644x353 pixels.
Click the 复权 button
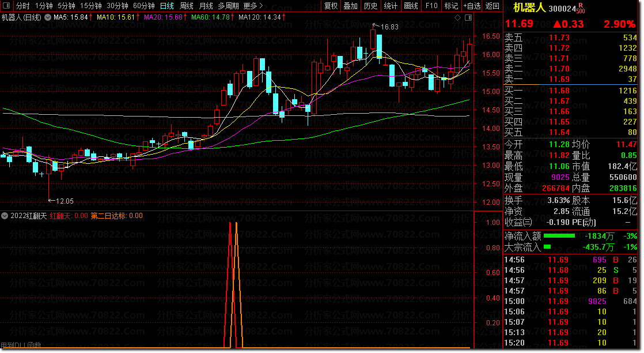click(x=331, y=6)
